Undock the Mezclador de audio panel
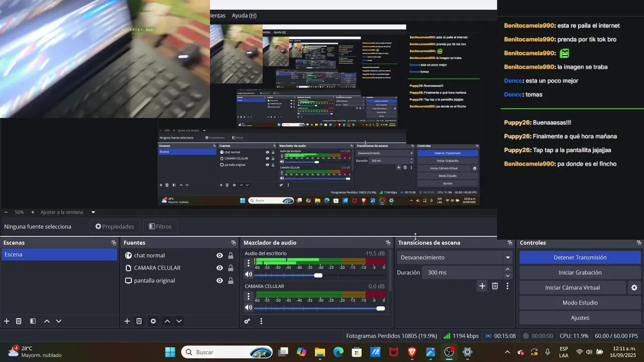 pos(388,243)
